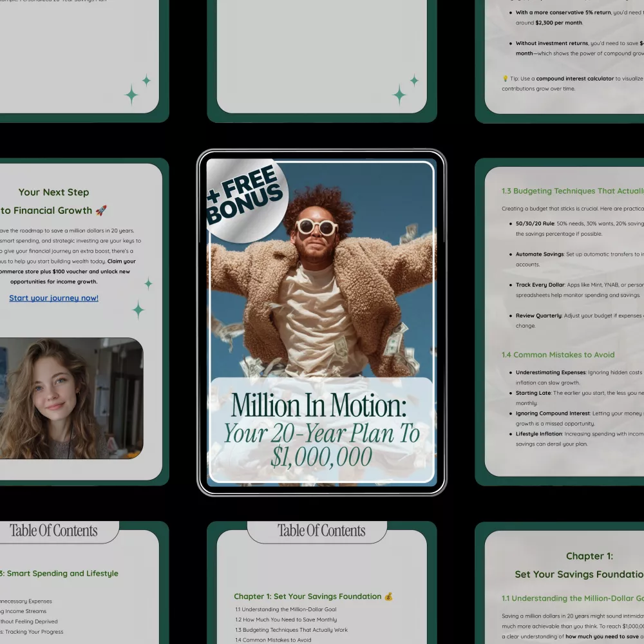Click the "Million In Motion:" cover title
This screenshot has height=644, width=644.
point(321,405)
